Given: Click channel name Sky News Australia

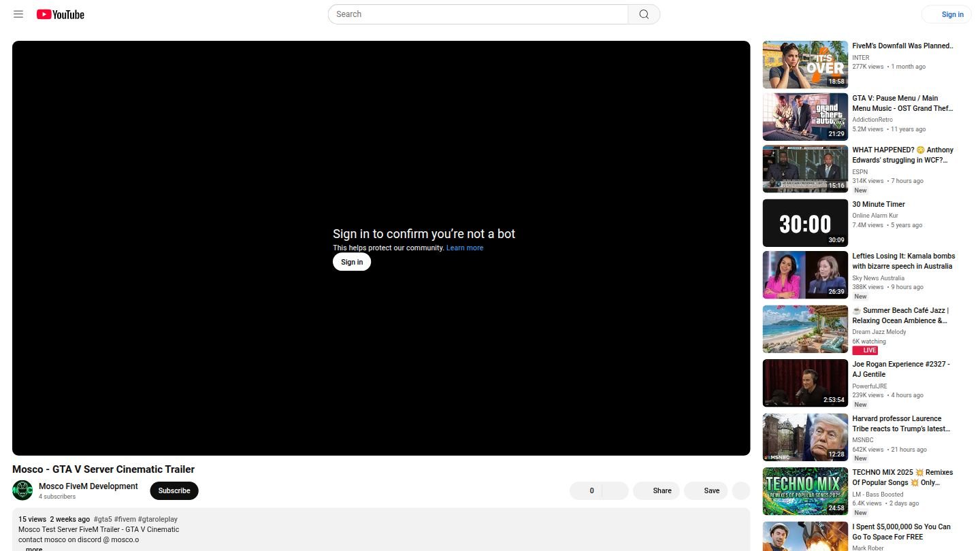Looking at the screenshot, I should pyautogui.click(x=878, y=278).
